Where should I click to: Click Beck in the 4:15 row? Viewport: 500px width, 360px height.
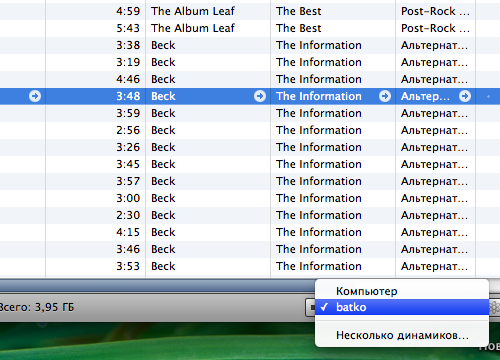(x=163, y=232)
